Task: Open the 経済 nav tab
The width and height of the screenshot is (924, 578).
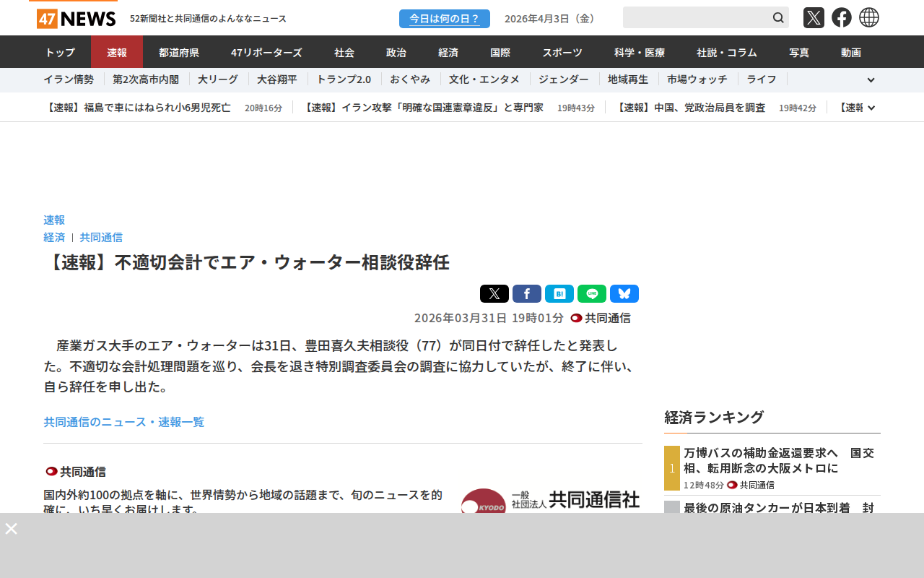Action: (x=448, y=52)
